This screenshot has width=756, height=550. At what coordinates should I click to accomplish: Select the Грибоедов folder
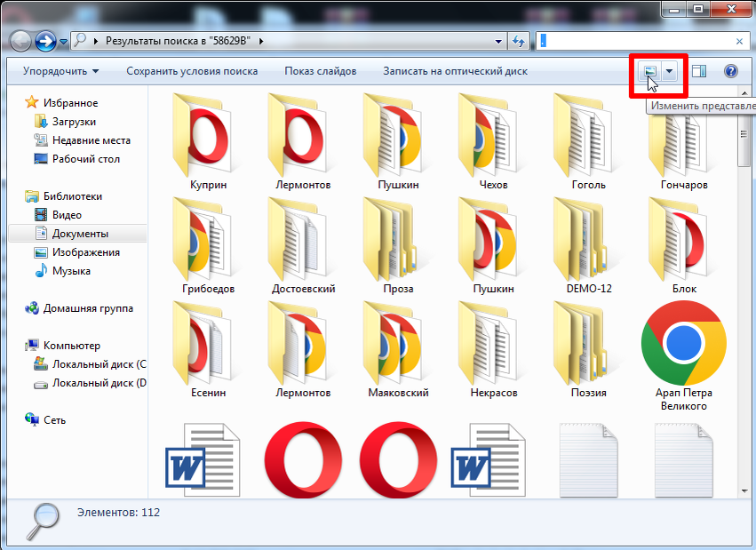(x=208, y=246)
